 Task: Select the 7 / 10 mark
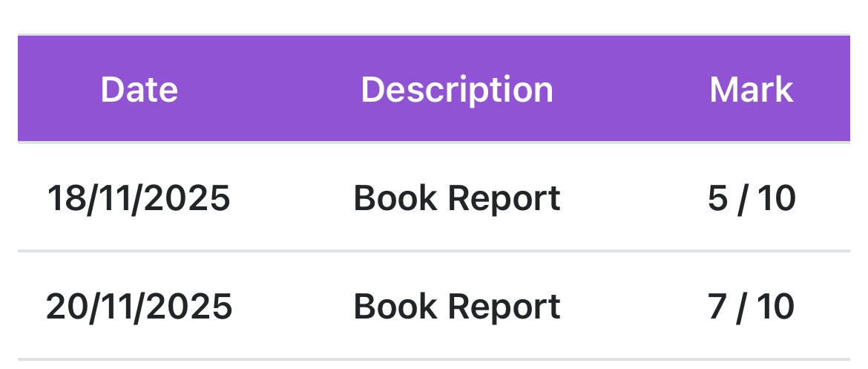(x=751, y=307)
